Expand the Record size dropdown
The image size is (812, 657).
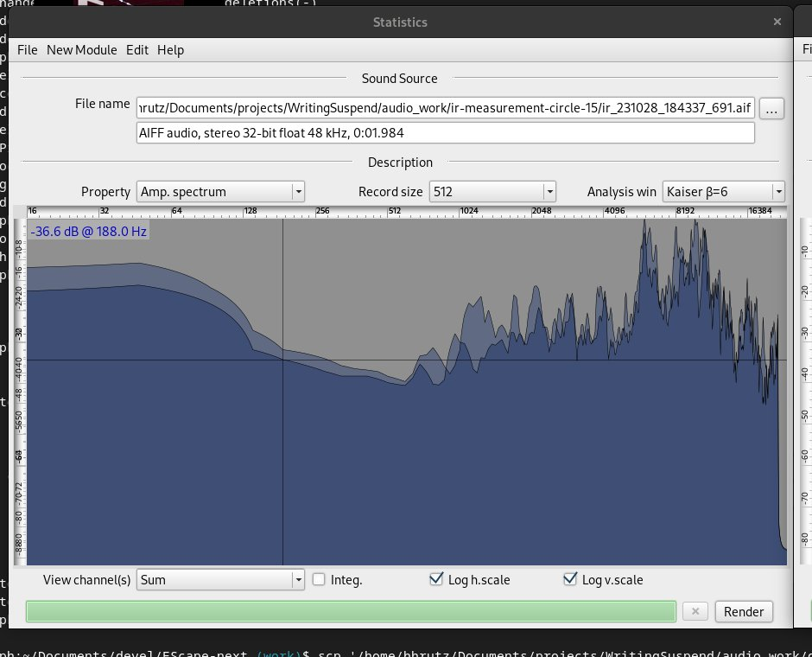492,191
